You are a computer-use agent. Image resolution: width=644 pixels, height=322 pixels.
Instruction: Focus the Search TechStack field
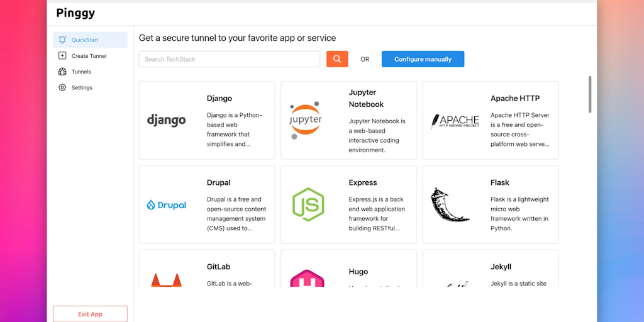tap(230, 59)
